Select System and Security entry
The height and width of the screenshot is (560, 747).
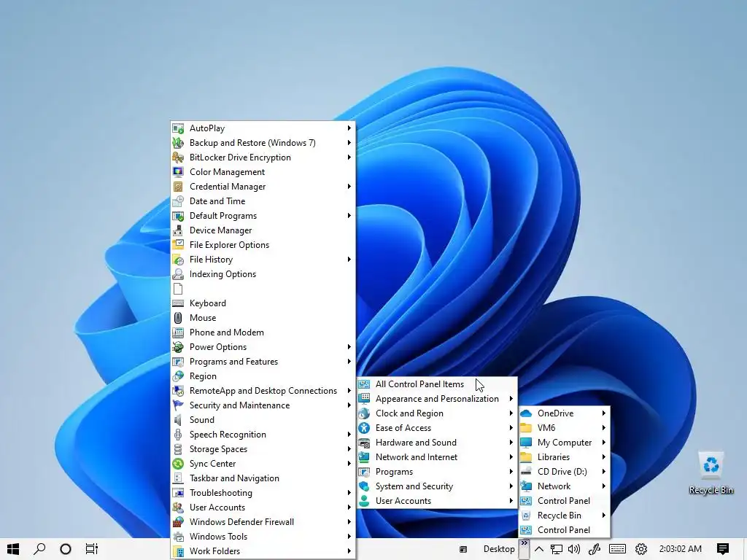pos(437,486)
